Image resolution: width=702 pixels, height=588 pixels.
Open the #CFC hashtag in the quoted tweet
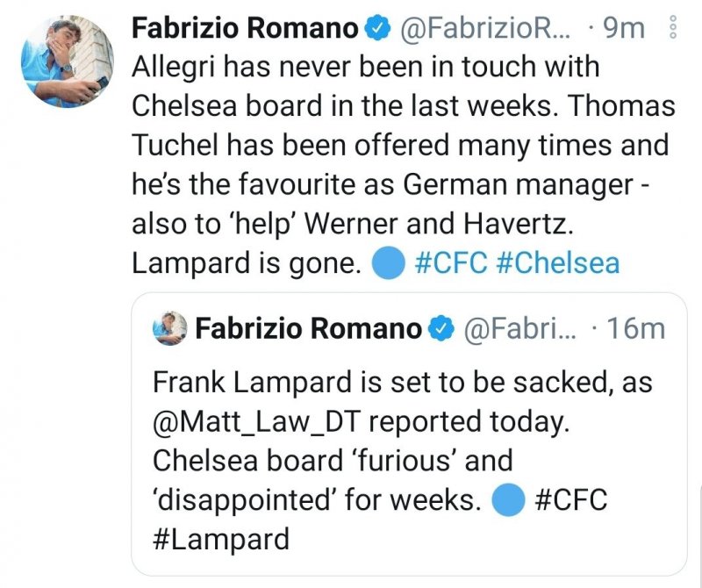coord(570,501)
